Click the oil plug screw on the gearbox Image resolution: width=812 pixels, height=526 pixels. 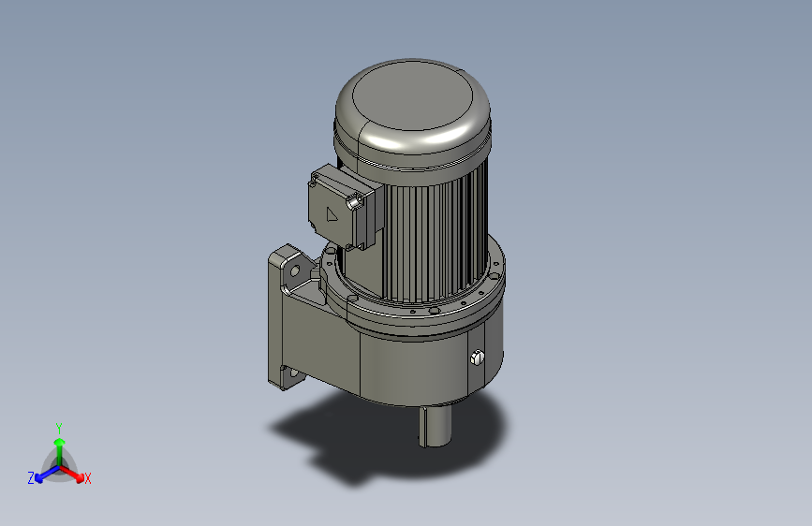point(478,358)
